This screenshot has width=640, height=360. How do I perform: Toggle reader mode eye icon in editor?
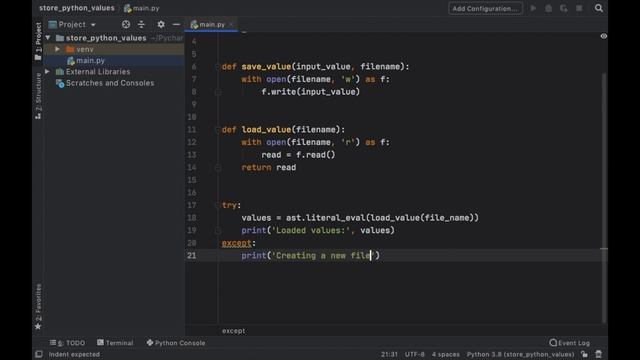604,36
